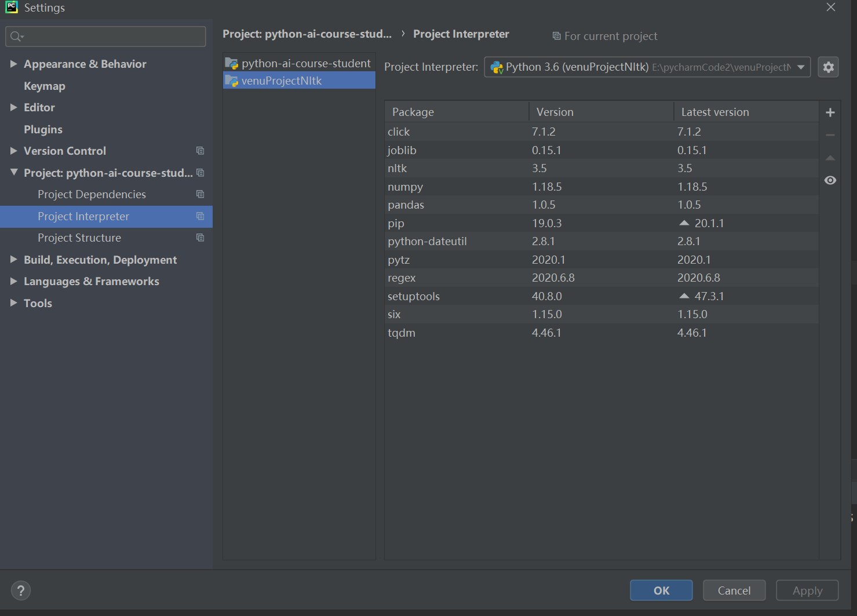
Task: Select Project Interpreter in settings tree
Action: pyautogui.click(x=106, y=216)
